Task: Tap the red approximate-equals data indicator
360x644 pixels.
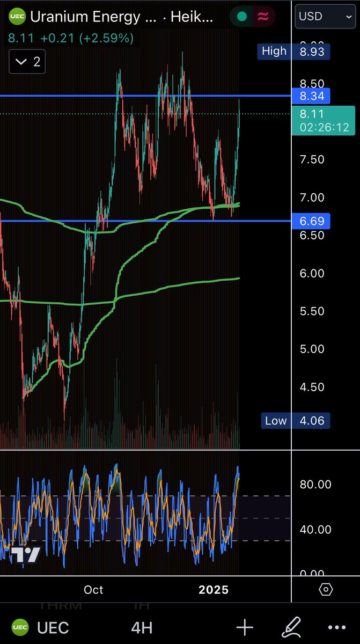Action: pos(263,17)
